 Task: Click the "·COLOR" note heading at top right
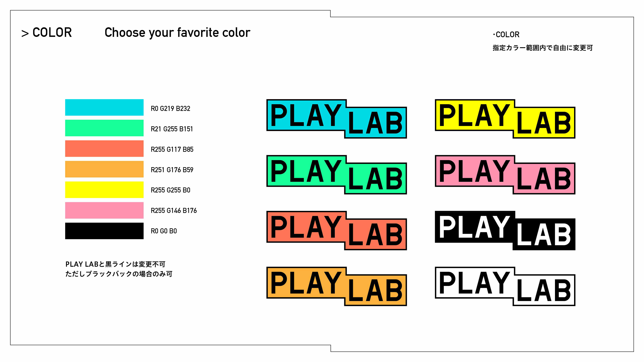(x=506, y=35)
